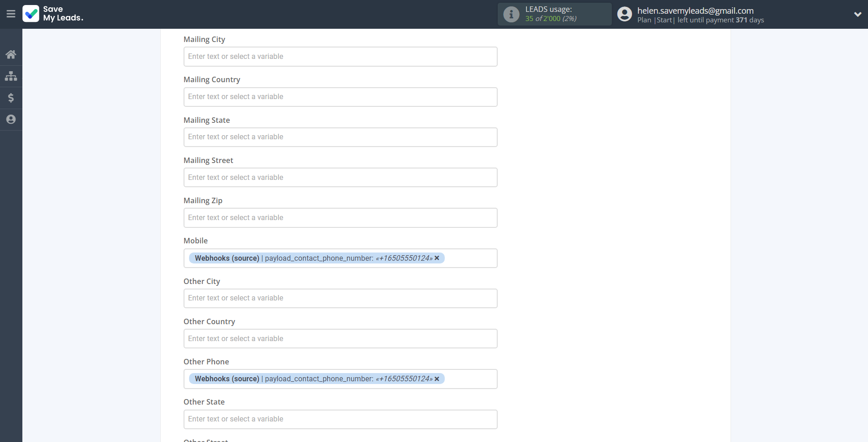This screenshot has width=868, height=442.
Task: Expand account dropdown chevron
Action: pyautogui.click(x=857, y=14)
